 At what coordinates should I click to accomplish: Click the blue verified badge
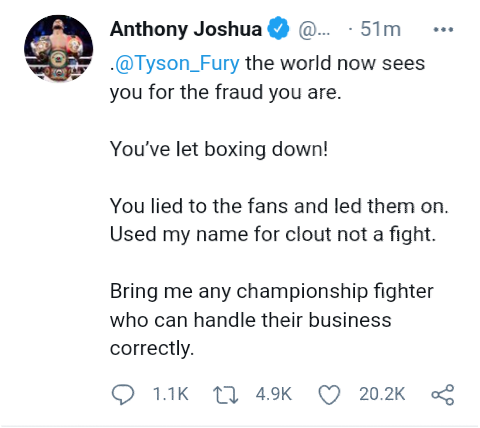[278, 29]
